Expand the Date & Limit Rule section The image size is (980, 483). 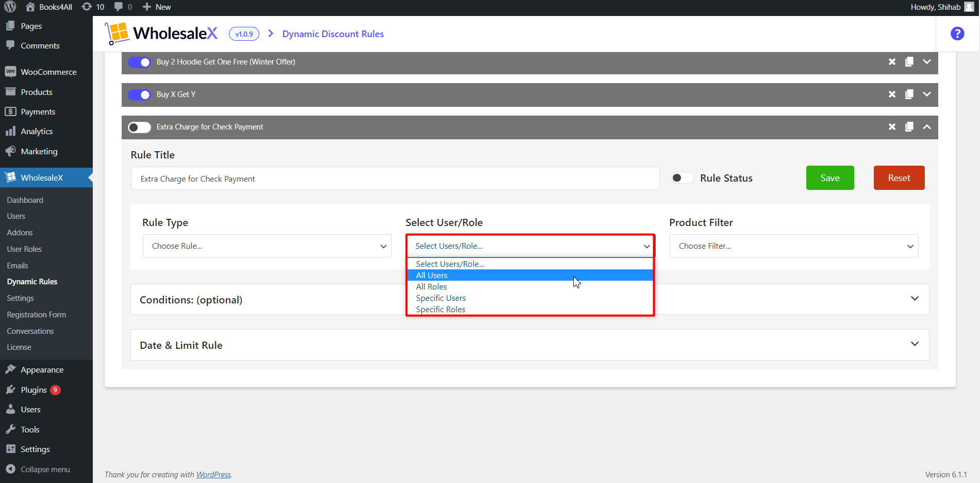pyautogui.click(x=529, y=345)
